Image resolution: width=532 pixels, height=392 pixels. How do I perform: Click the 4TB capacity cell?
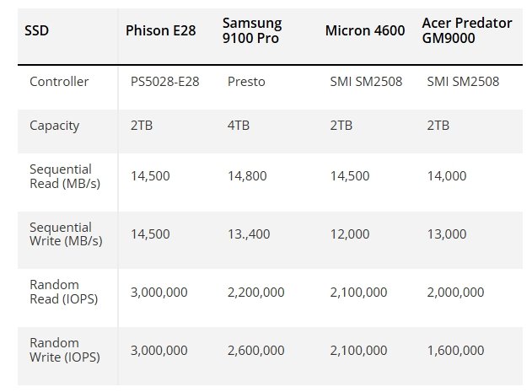click(x=239, y=126)
